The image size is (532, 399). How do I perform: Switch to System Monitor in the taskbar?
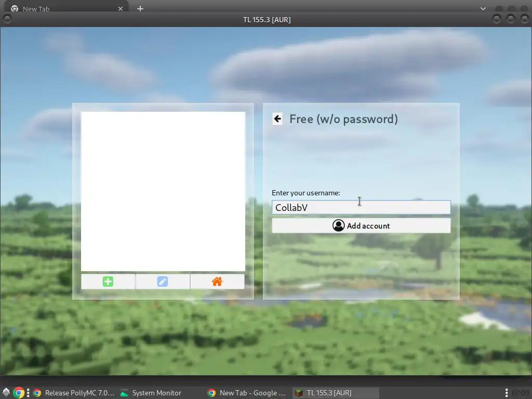151,393
